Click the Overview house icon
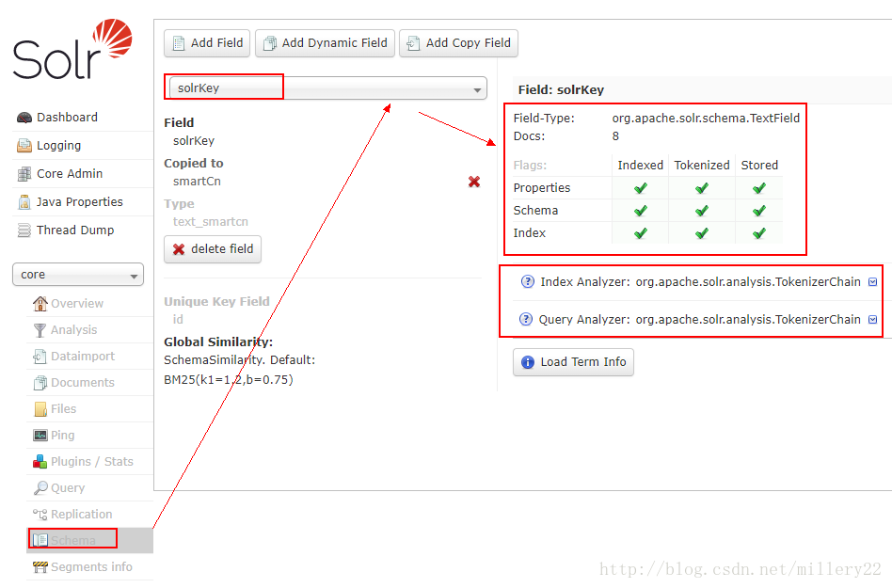 pos(40,304)
